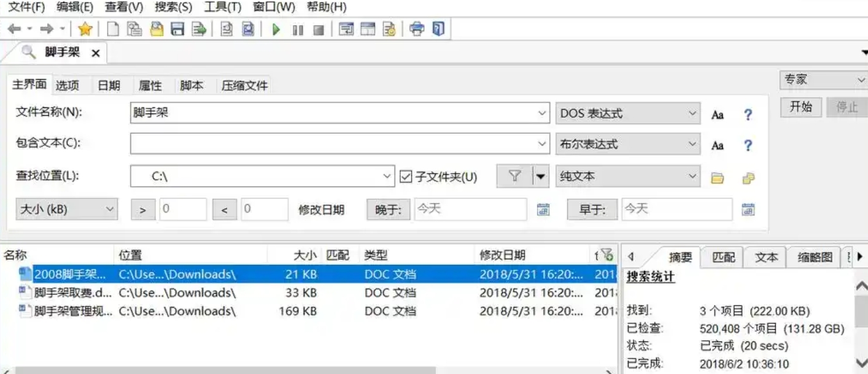Toggle the greater-than size button
This screenshot has height=374, width=868.
[x=143, y=210]
